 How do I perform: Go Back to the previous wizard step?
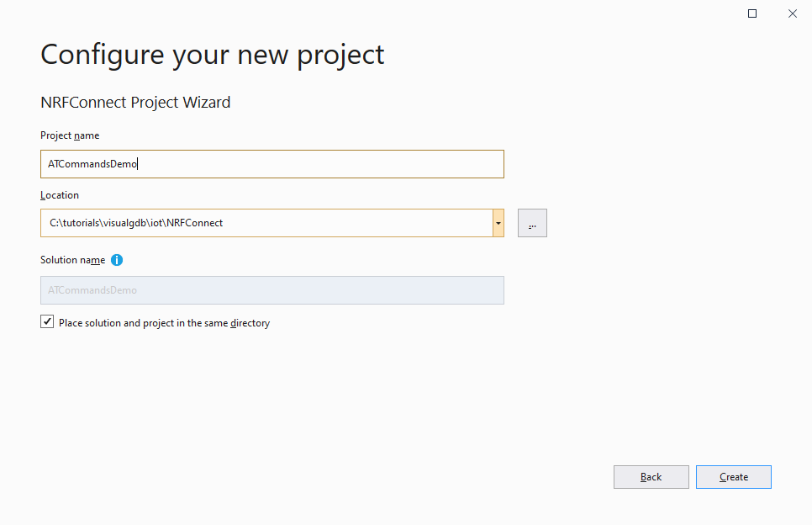point(651,477)
